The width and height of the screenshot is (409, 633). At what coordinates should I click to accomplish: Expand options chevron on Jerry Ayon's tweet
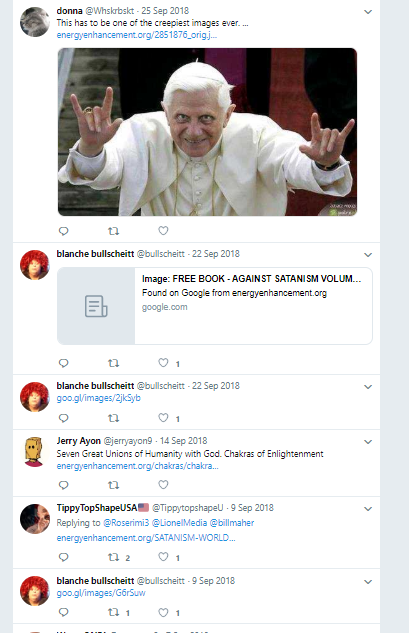point(368,442)
